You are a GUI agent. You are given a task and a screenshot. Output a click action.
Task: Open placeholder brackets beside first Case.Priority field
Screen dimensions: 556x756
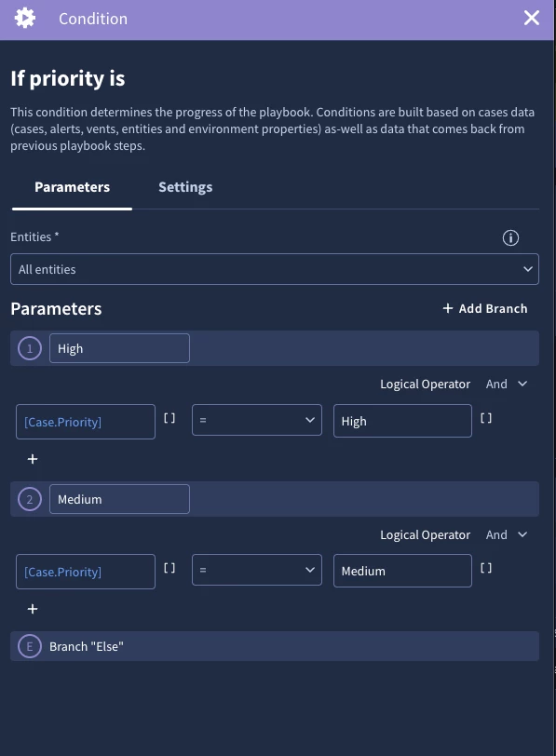[170, 419]
